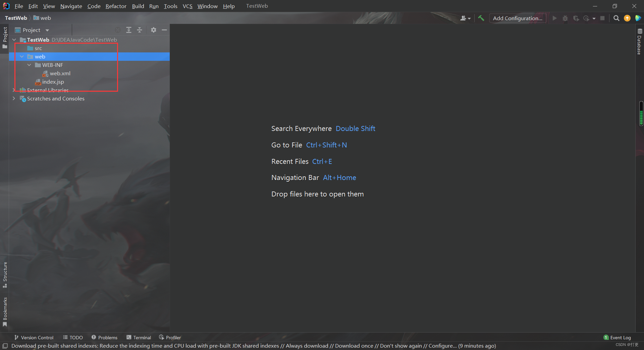Image resolution: width=644 pixels, height=350 pixels.
Task: Click Expand All icon in Project panel
Action: point(129,30)
